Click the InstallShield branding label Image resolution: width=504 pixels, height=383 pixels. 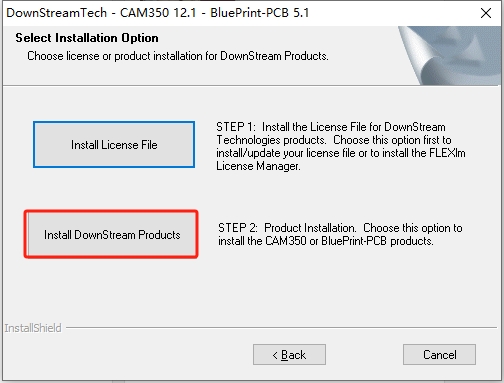point(33,328)
